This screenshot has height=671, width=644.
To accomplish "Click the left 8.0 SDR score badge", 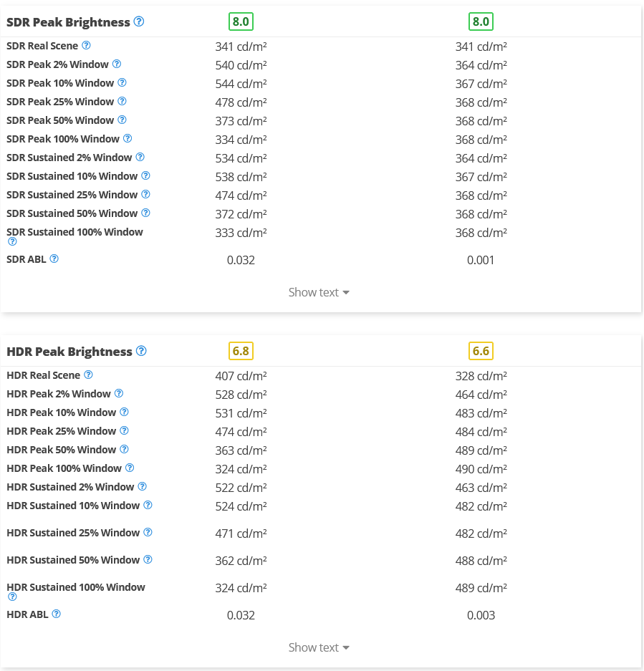I will (x=241, y=21).
